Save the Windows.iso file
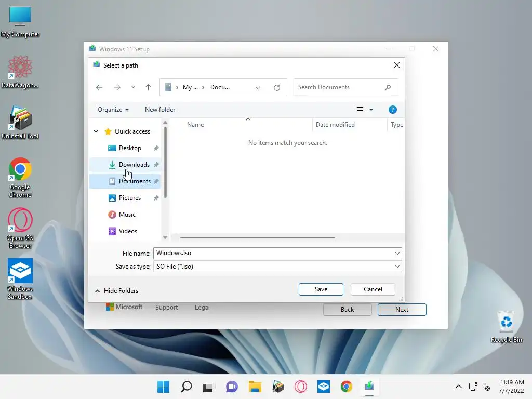Viewport: 532px width, 399px height. [x=321, y=289]
